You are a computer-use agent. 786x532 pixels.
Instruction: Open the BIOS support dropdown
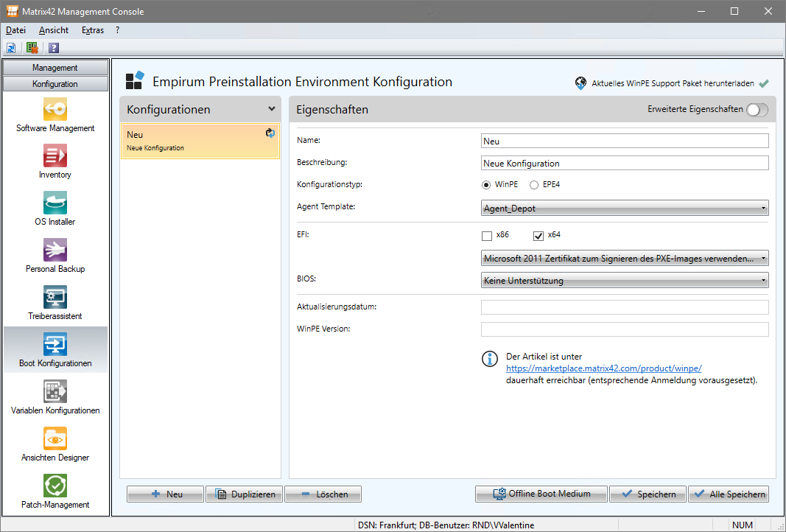762,280
